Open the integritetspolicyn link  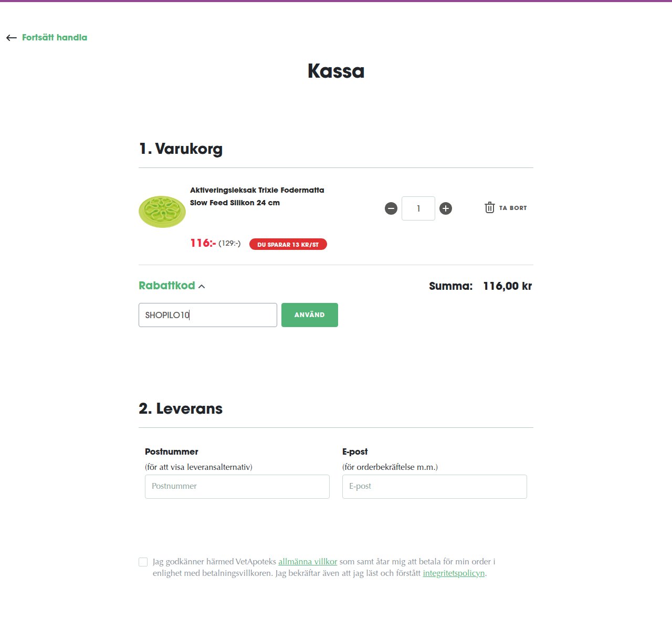[x=454, y=573]
